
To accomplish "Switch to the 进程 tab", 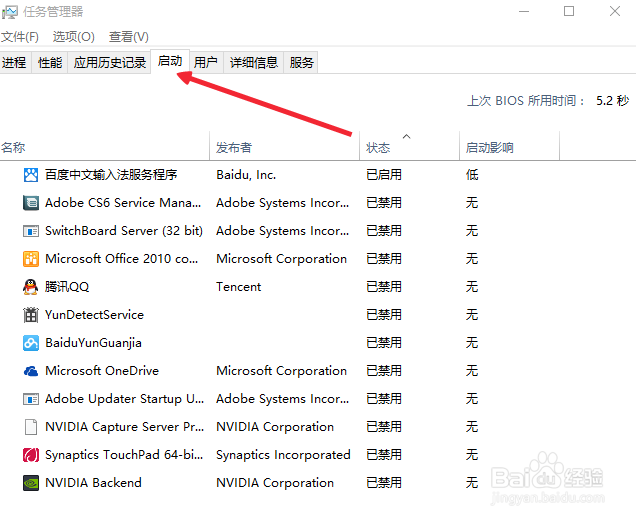I will [x=14, y=62].
